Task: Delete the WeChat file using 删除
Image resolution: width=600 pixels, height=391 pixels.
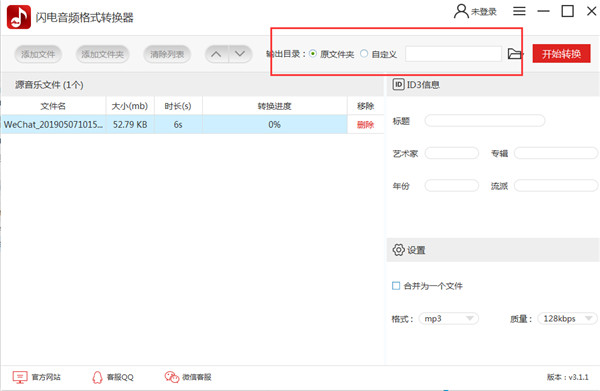Action: 365,124
